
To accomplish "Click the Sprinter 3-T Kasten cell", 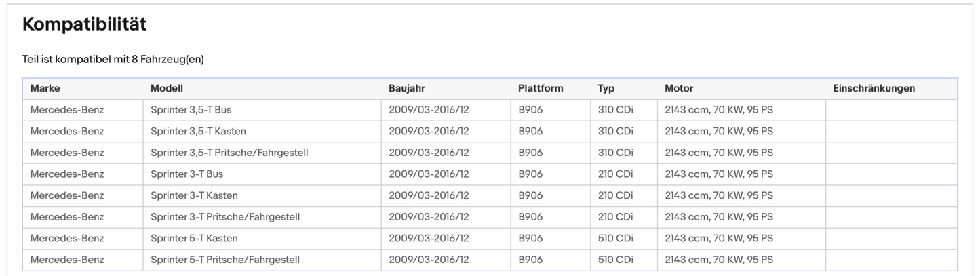I will [x=194, y=195].
